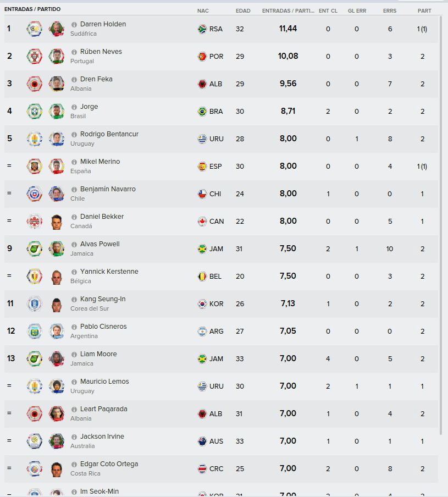Open Yannick Kerstenne player profile
448x497 pixels.
[x=109, y=272]
